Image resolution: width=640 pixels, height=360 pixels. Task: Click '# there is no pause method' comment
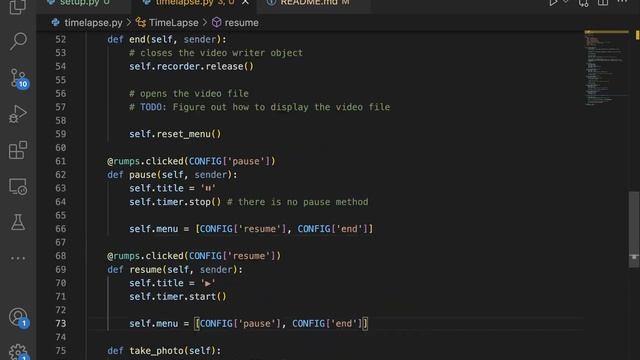pyautogui.click(x=298, y=202)
